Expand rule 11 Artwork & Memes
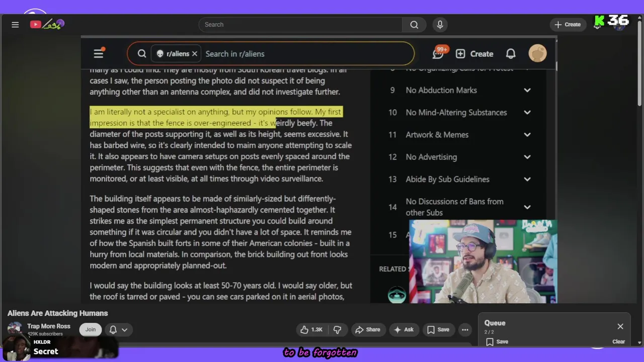 pos(527,135)
